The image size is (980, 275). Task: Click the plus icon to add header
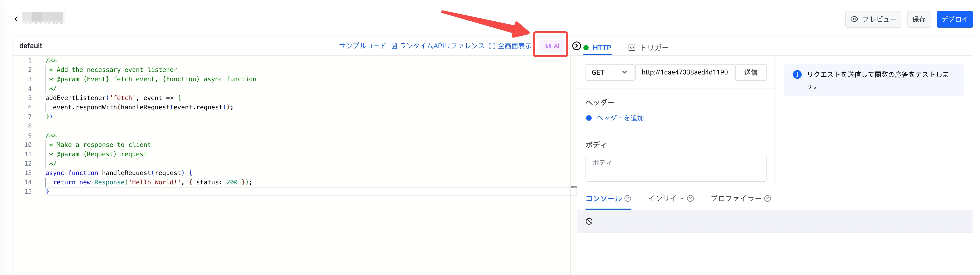(589, 118)
